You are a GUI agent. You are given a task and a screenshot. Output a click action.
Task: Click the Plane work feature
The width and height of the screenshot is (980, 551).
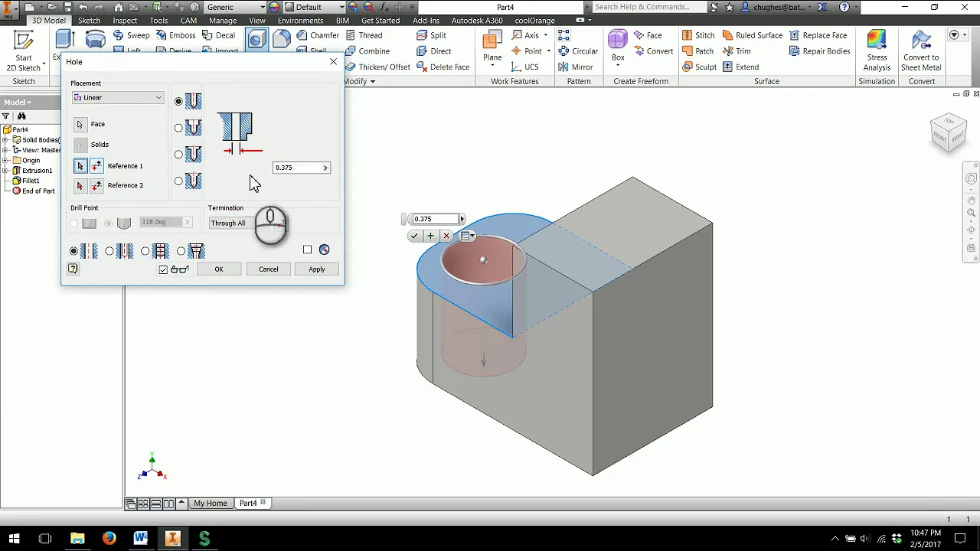point(492,47)
